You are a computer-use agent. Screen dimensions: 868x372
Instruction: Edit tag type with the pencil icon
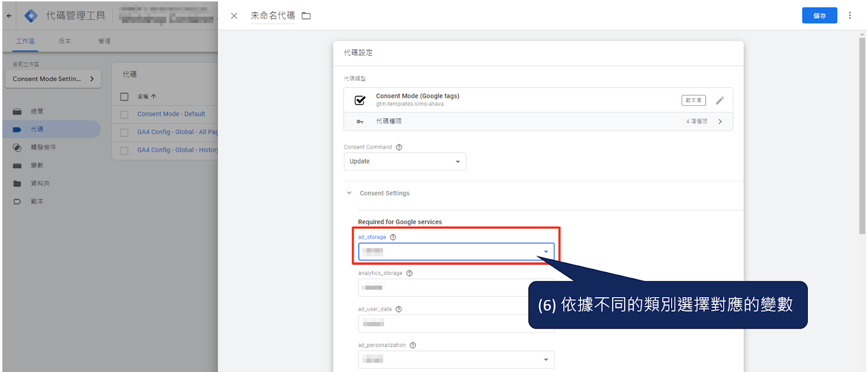(x=720, y=100)
